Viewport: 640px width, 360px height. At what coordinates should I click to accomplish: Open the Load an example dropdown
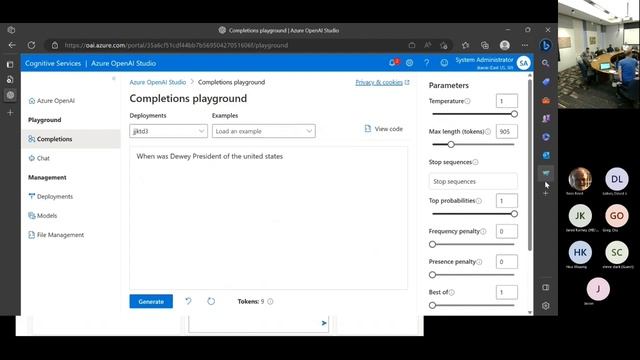coord(264,131)
